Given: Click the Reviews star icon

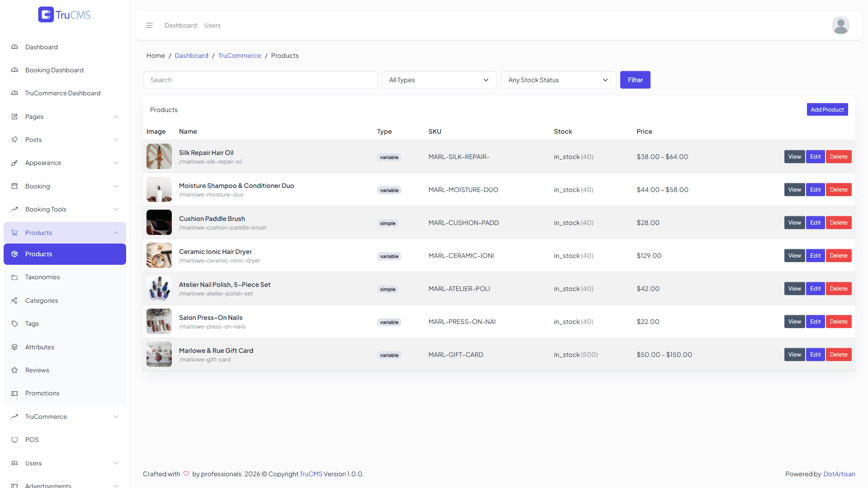Looking at the screenshot, I should tap(14, 370).
